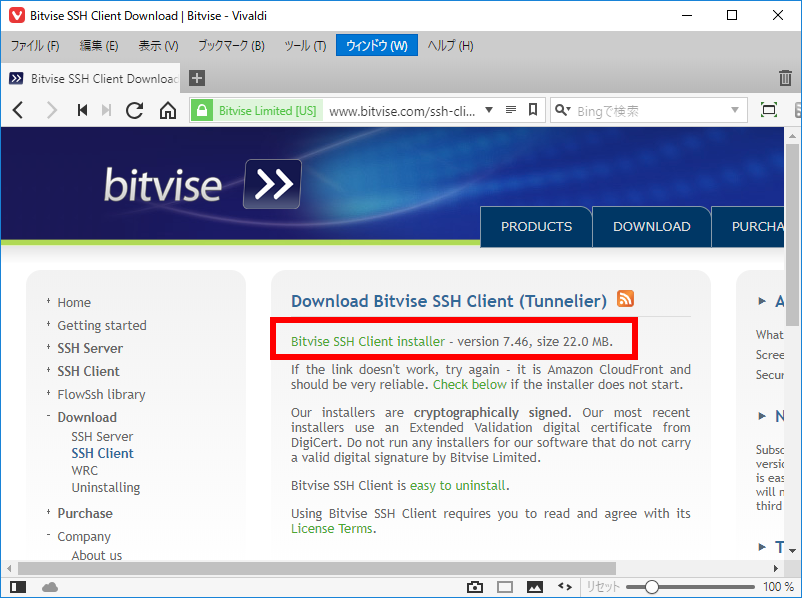
Task: Open the ツール (T) menu
Action: click(x=305, y=46)
